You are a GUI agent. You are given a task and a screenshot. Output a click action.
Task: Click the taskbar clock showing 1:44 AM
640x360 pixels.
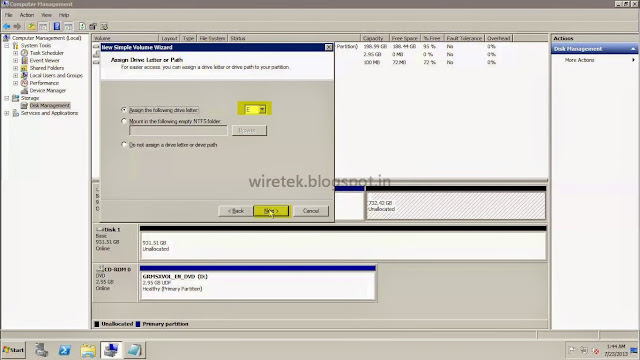point(616,350)
